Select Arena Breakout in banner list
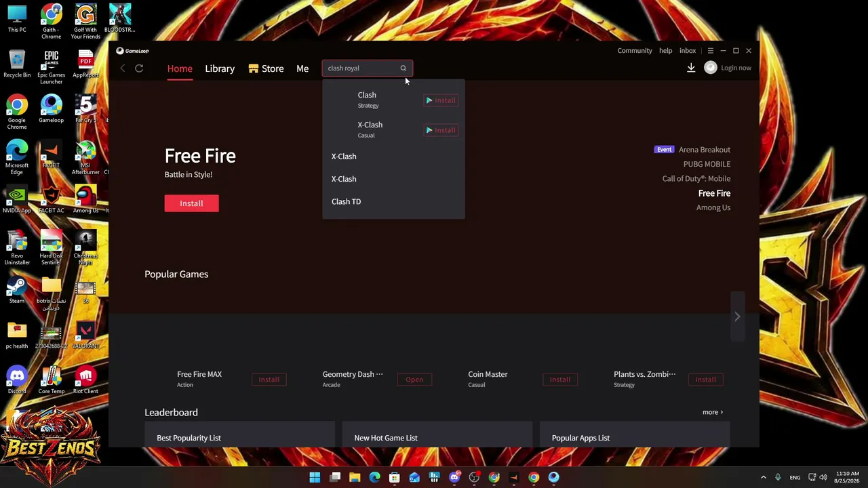This screenshot has width=868, height=488. (x=705, y=150)
